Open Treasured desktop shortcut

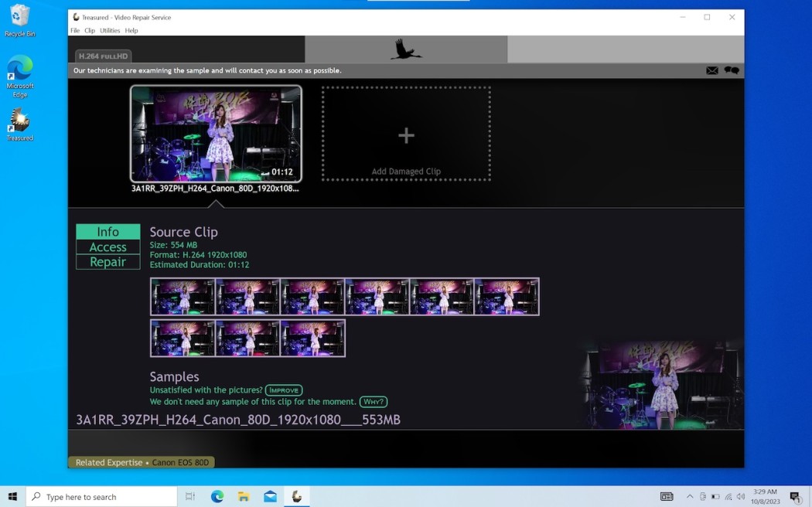click(19, 124)
